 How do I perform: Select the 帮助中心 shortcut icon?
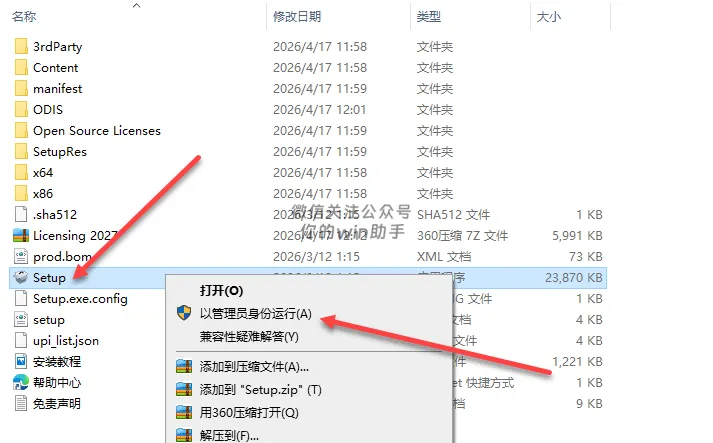21,383
